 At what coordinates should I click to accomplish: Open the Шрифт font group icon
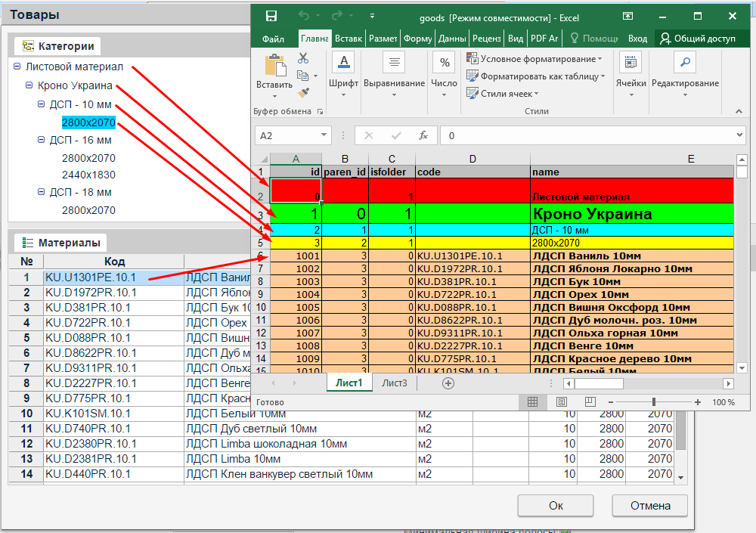343,63
